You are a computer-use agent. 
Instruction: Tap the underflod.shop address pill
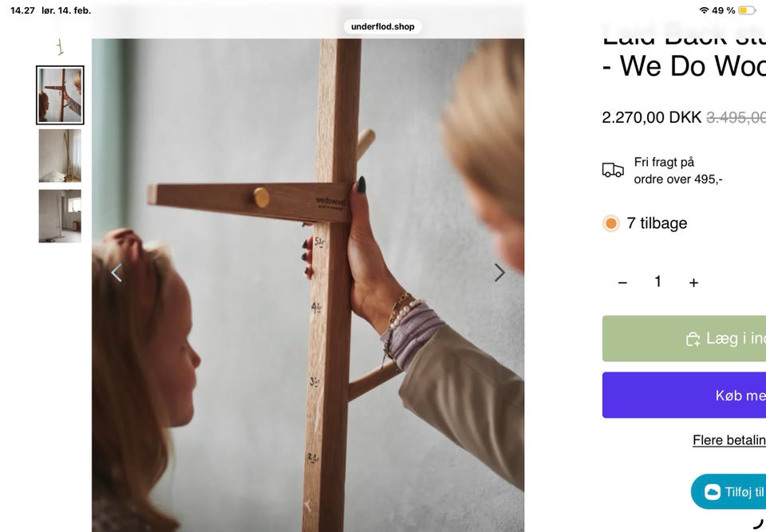[x=383, y=26]
